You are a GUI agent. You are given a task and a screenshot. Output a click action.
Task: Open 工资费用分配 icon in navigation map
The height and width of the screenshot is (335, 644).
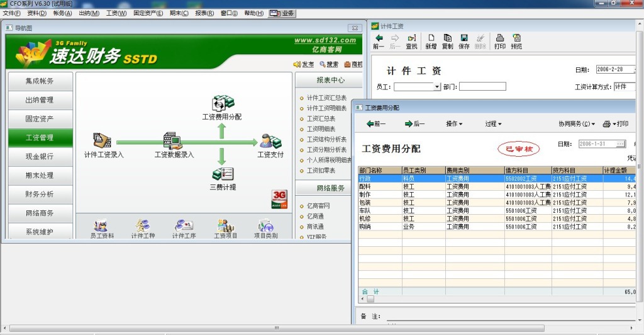click(222, 103)
